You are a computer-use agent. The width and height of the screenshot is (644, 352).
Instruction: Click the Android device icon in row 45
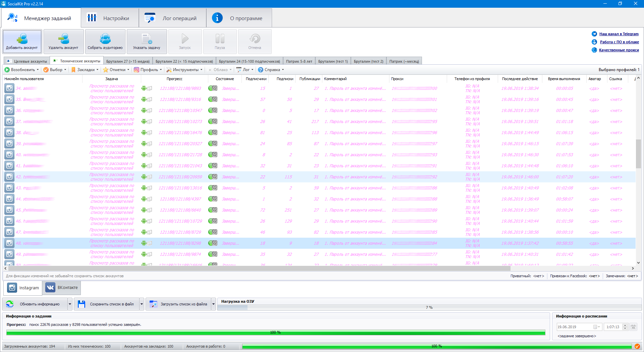[144, 210]
